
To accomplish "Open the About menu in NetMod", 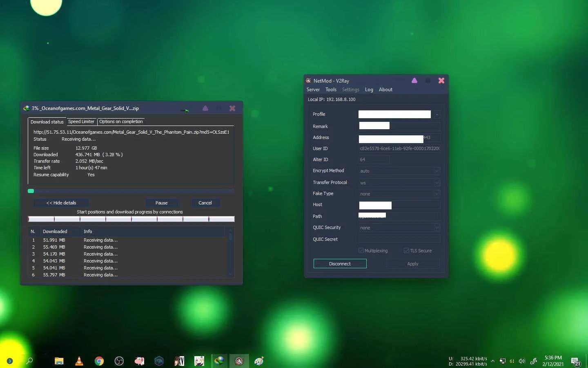I will click(x=385, y=90).
